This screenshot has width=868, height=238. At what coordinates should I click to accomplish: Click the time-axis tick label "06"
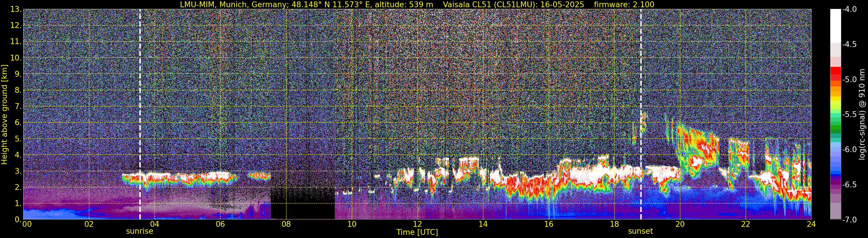[x=220, y=224]
